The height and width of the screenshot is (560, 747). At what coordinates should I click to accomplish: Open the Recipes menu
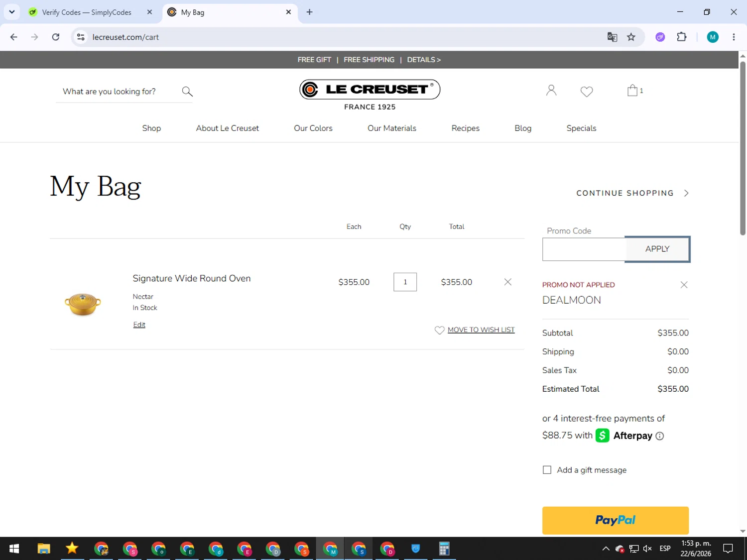pyautogui.click(x=465, y=128)
